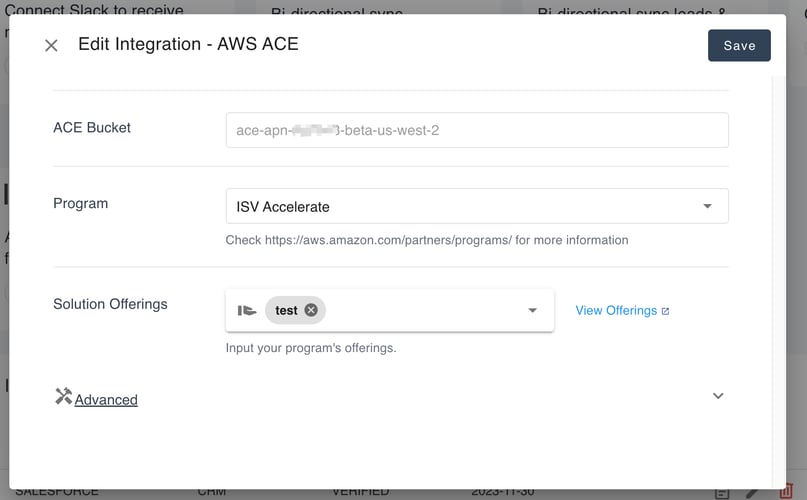Click into the ACE Bucket text field
The height and width of the screenshot is (500, 807).
[x=477, y=130]
